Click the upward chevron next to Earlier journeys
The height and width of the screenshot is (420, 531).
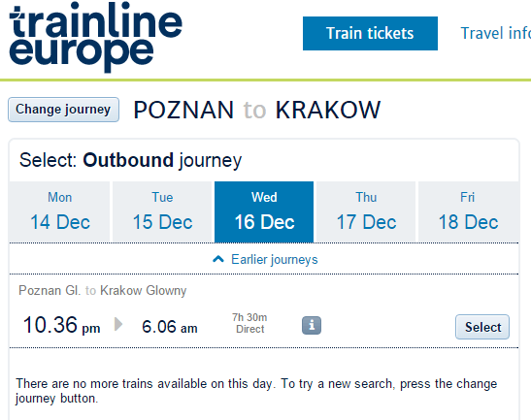pyautogui.click(x=218, y=259)
